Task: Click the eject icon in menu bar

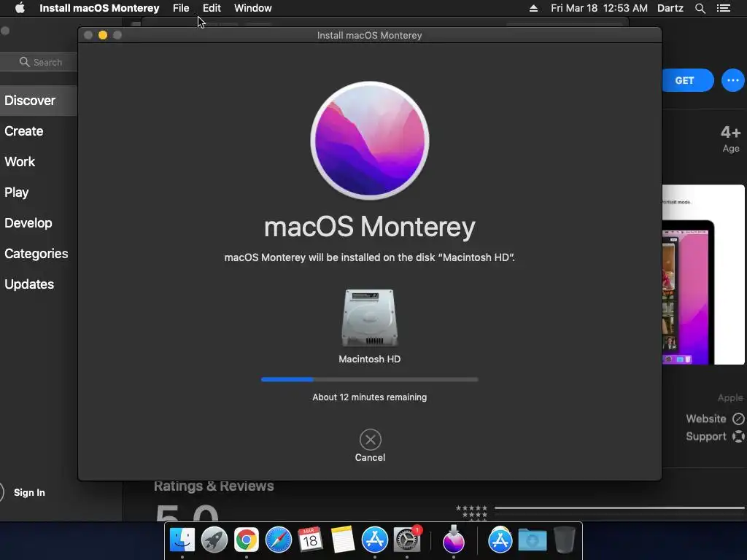Action: pos(533,8)
